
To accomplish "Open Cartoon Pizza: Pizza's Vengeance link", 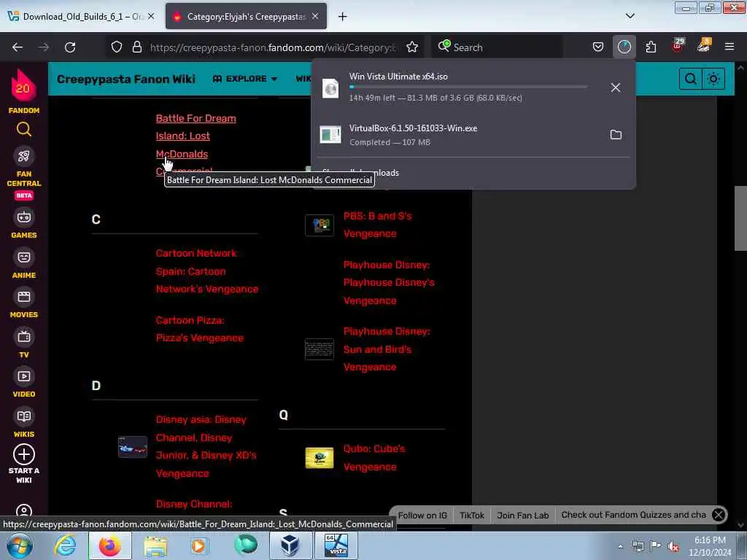I will [x=200, y=329].
